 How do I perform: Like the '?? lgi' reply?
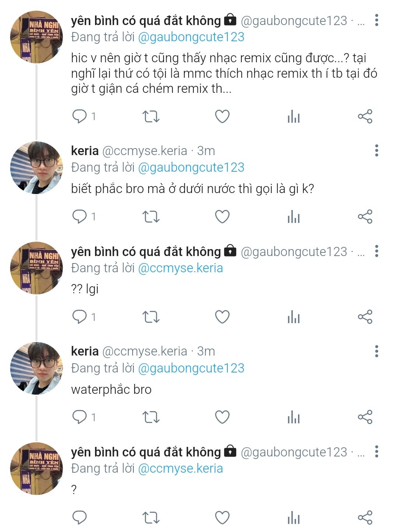coord(222,317)
